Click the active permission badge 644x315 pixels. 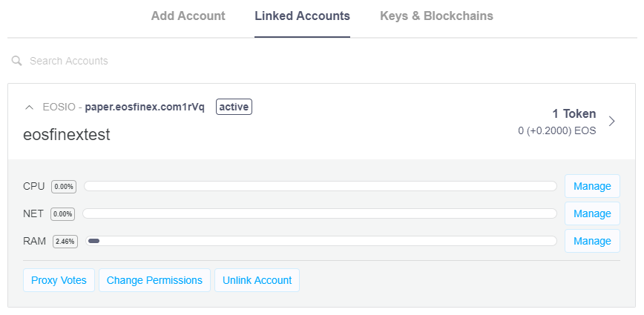pyautogui.click(x=234, y=107)
